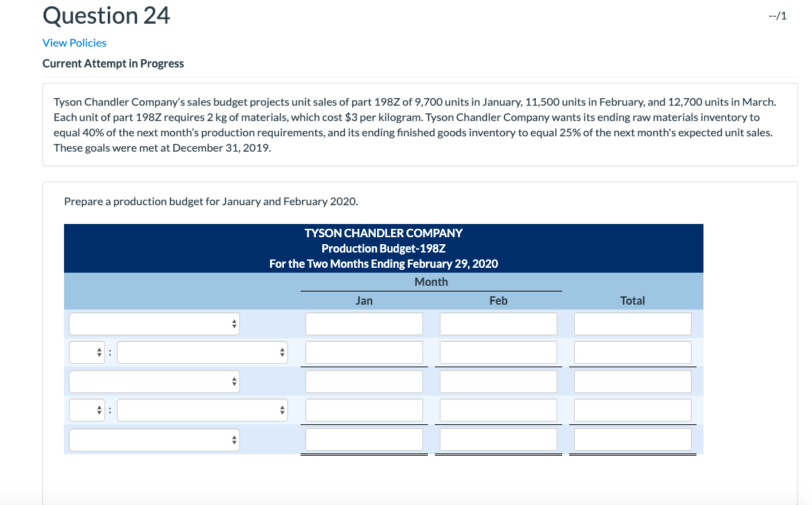812x505 pixels.
Task: Click the Current Attempt in Progress heading
Action: (113, 63)
